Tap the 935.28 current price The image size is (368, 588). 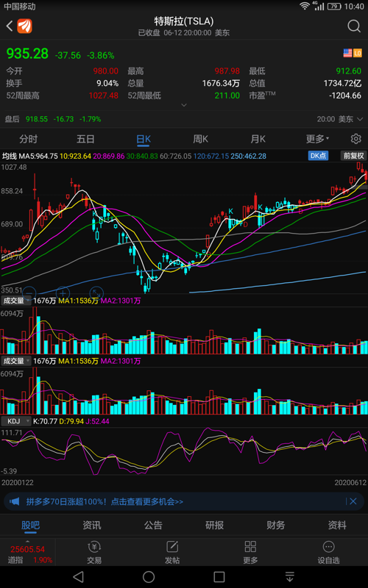tap(27, 54)
